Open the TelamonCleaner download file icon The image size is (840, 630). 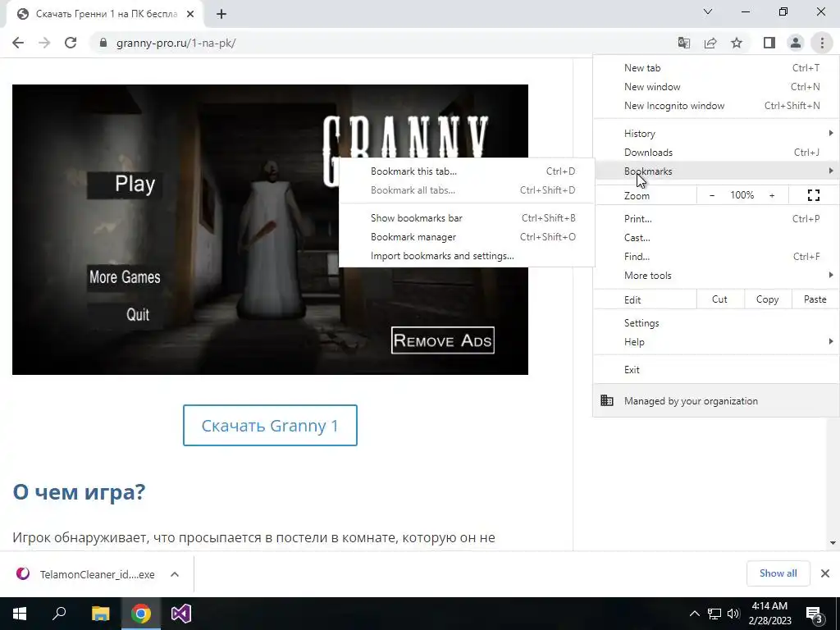(x=23, y=574)
